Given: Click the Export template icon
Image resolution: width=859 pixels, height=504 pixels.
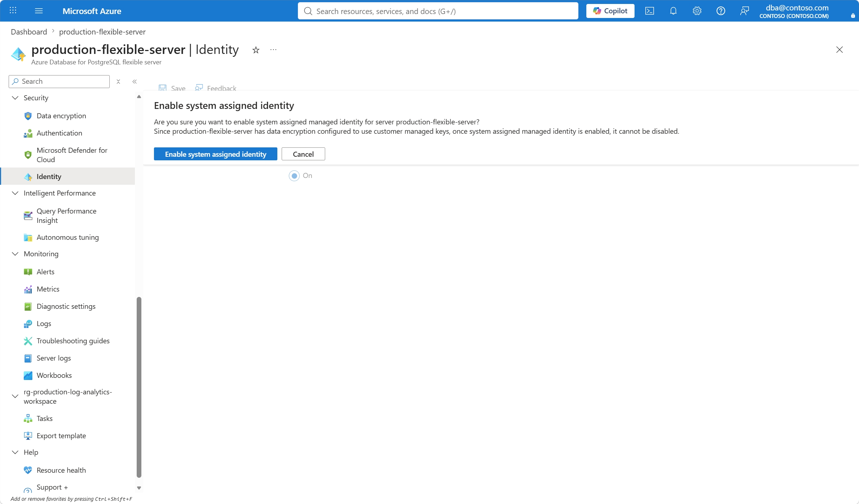Looking at the screenshot, I should tap(28, 436).
